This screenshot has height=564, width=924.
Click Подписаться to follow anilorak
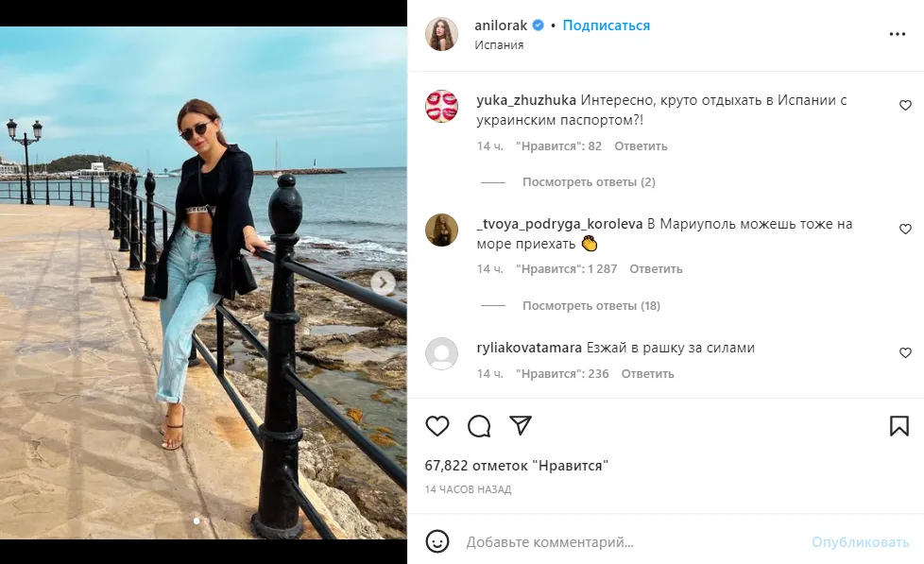(607, 26)
